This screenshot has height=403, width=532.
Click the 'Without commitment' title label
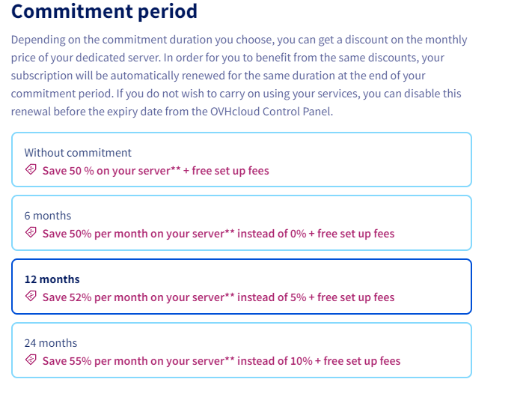[x=78, y=153]
